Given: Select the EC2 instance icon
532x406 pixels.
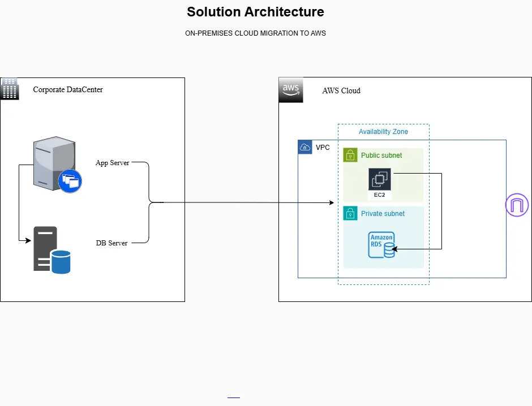Looking at the screenshot, I should 379,180.
